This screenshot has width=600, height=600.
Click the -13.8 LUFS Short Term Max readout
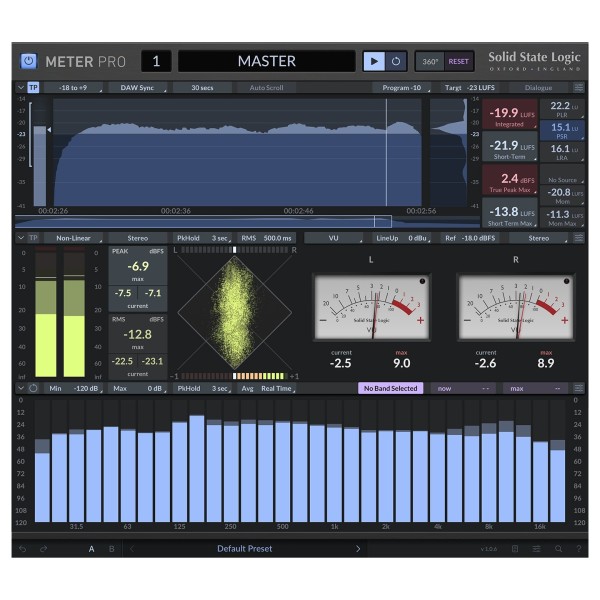point(510,213)
